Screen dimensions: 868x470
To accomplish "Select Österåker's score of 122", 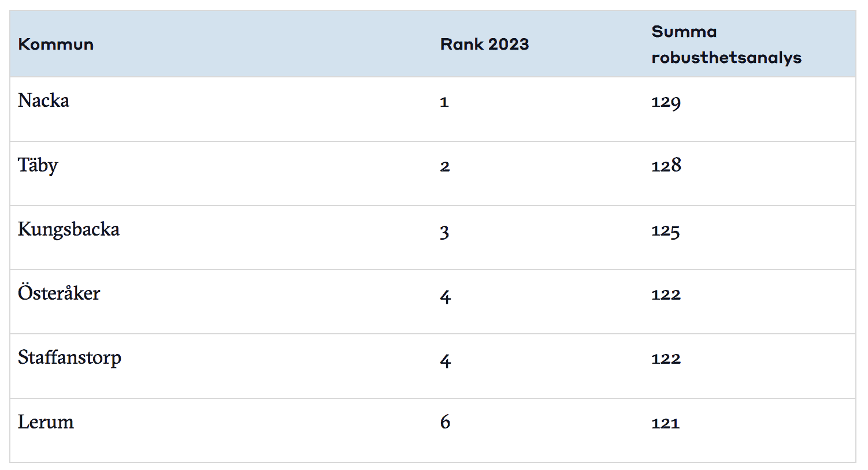I will click(x=666, y=294).
